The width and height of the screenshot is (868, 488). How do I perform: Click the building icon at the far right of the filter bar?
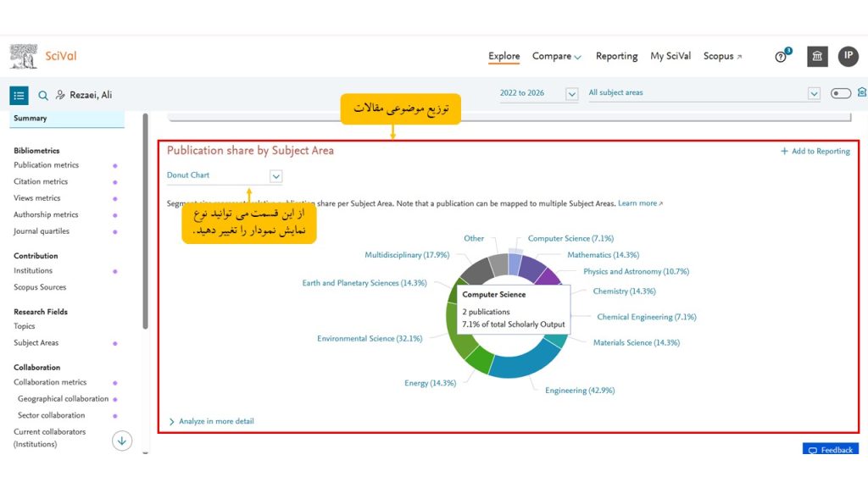pos(862,92)
